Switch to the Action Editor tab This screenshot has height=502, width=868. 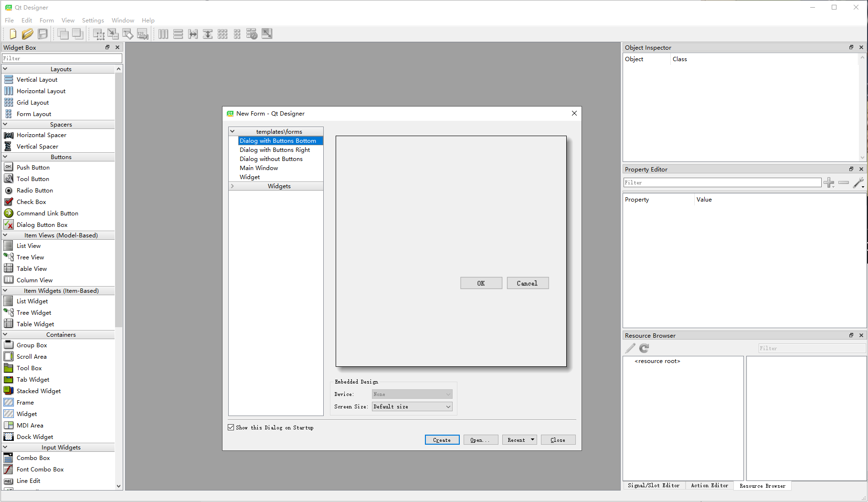point(709,485)
